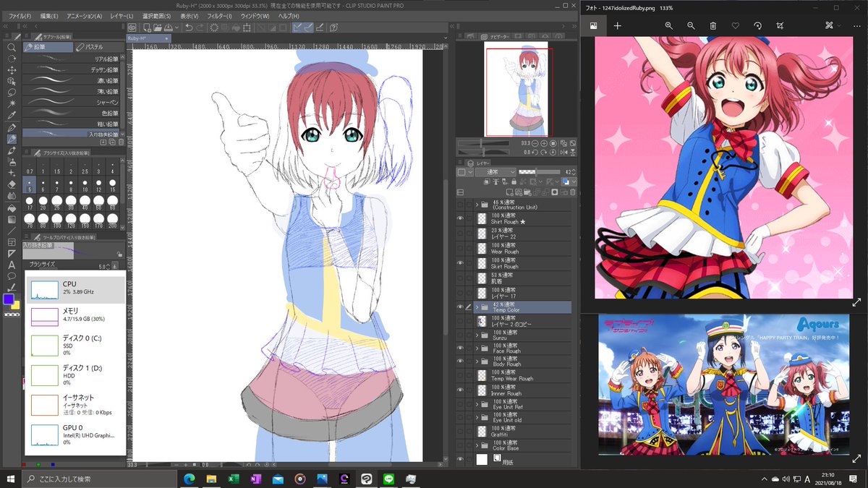Open Excel from the taskbar
The image size is (868, 488).
point(234,479)
